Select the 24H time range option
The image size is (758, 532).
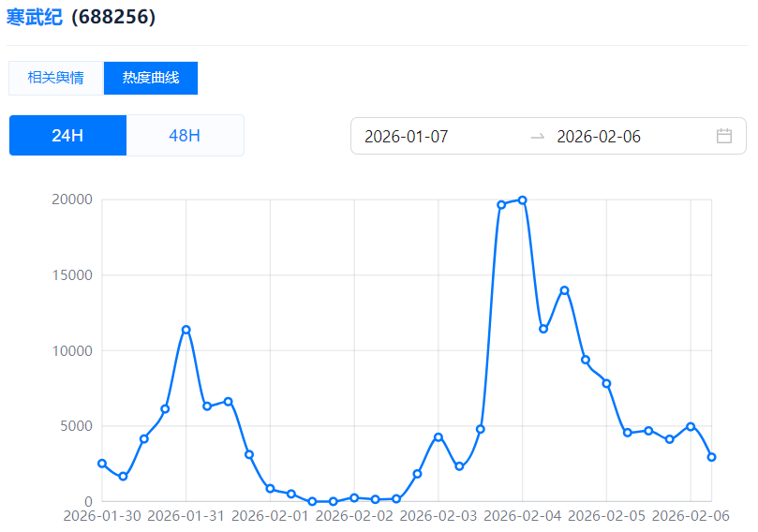(67, 135)
